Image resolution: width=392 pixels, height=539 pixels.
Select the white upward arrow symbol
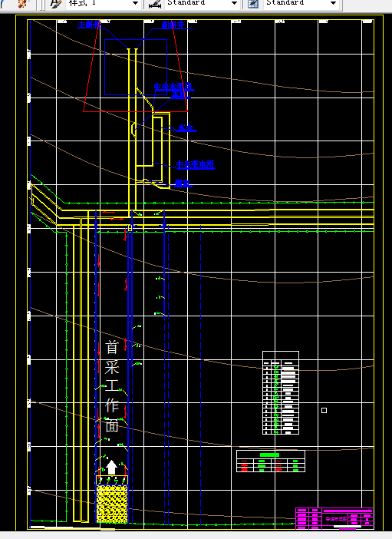pyautogui.click(x=111, y=468)
